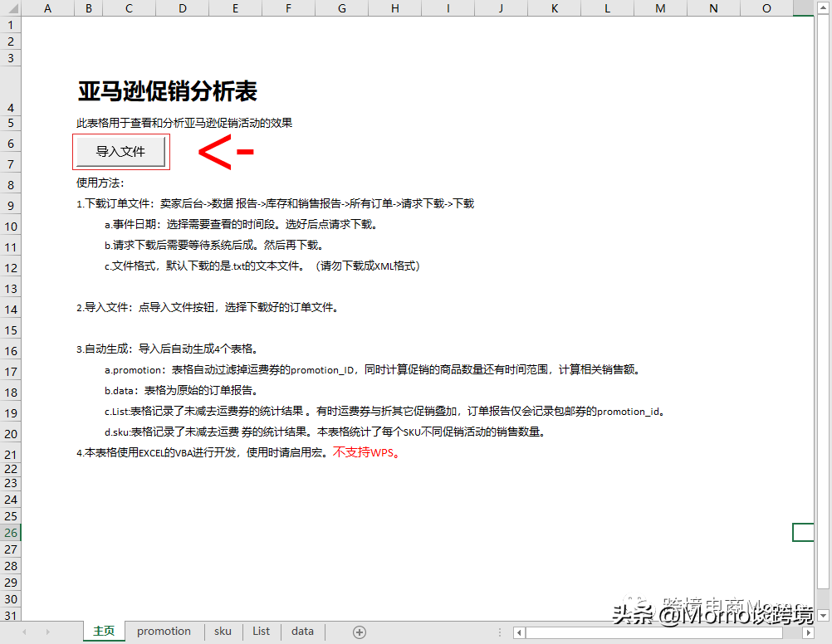Select column O header
Image resolution: width=832 pixels, height=644 pixels.
pos(766,8)
